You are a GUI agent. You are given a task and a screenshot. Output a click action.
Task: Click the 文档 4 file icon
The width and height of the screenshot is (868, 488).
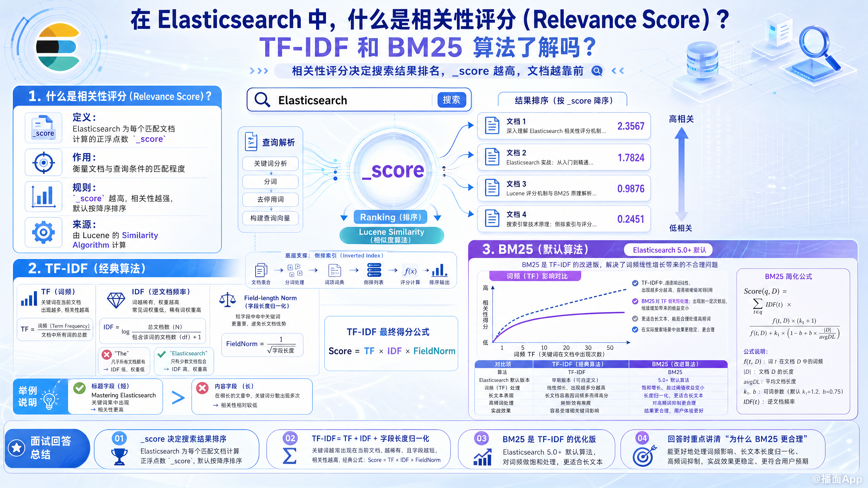492,218
